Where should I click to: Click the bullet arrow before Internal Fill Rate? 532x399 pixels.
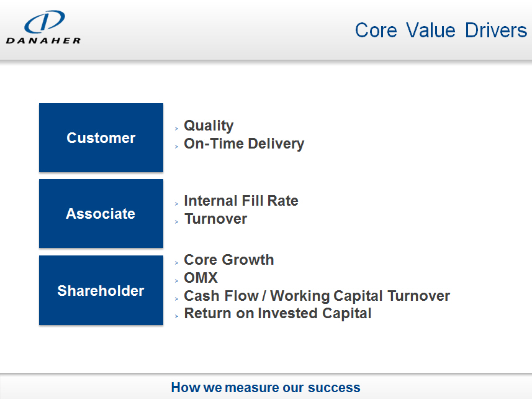177,203
